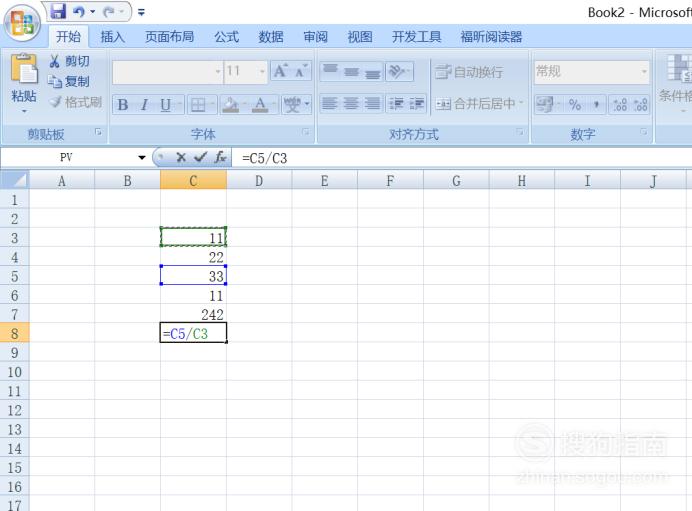Click the select all corner
This screenshot has height=511, width=692.
(15, 180)
